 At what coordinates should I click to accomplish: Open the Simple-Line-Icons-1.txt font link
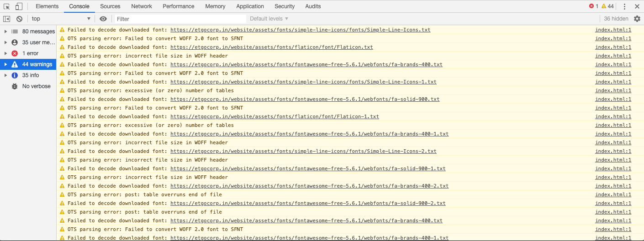pyautogui.click(x=303, y=82)
